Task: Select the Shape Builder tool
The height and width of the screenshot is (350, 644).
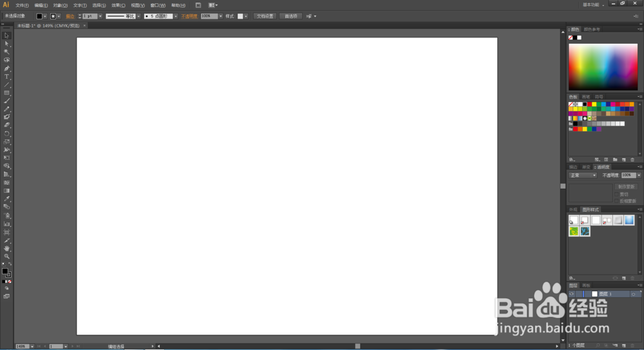Action: [x=6, y=166]
